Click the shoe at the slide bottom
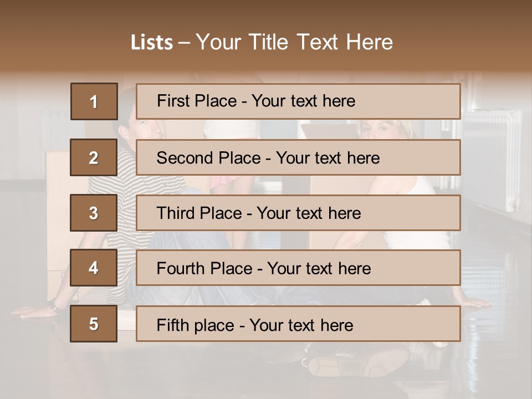This screenshot has width=532, height=399. tap(355, 363)
